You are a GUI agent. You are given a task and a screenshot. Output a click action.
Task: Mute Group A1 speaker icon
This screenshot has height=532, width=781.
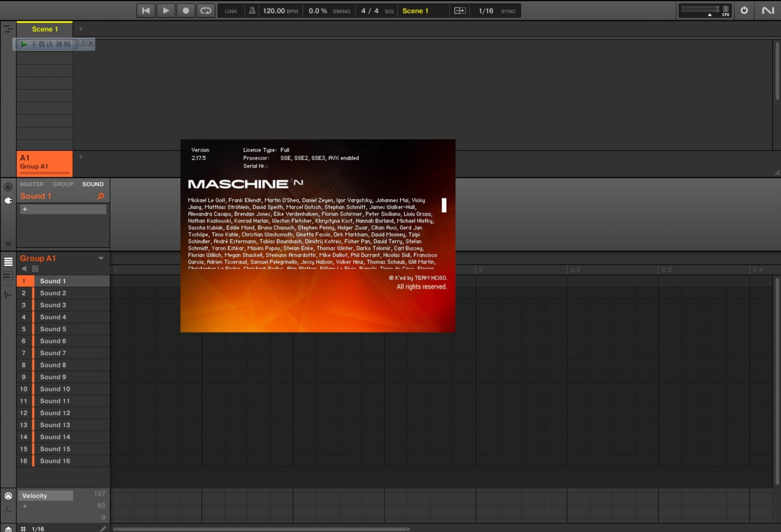[x=24, y=269]
